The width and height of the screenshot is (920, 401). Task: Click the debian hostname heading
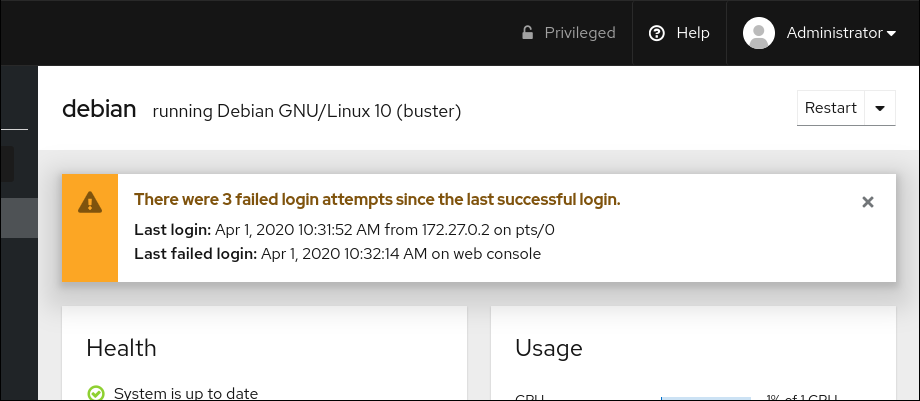[x=99, y=109]
